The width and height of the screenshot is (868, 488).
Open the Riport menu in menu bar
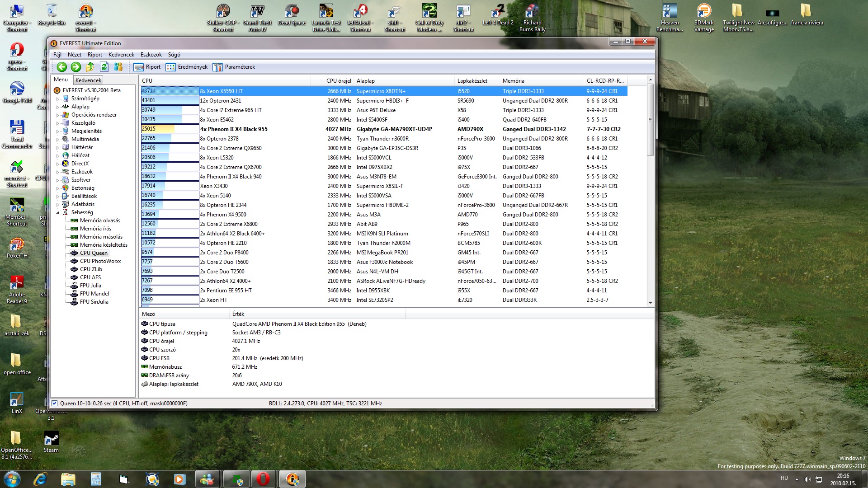(95, 55)
